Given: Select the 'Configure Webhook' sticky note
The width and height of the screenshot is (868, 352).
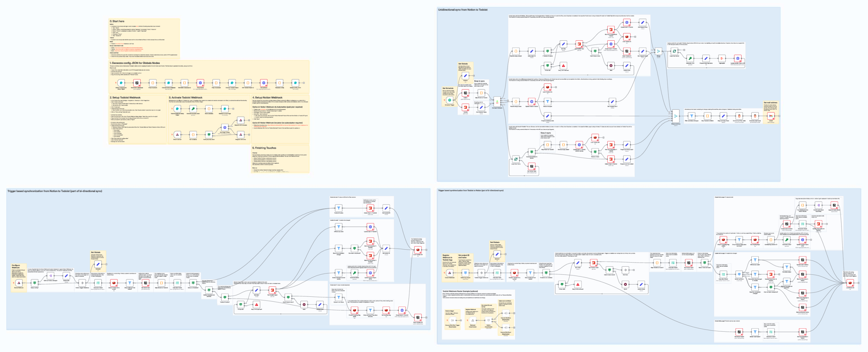Looking at the screenshot, I should pyautogui.click(x=19, y=277).
